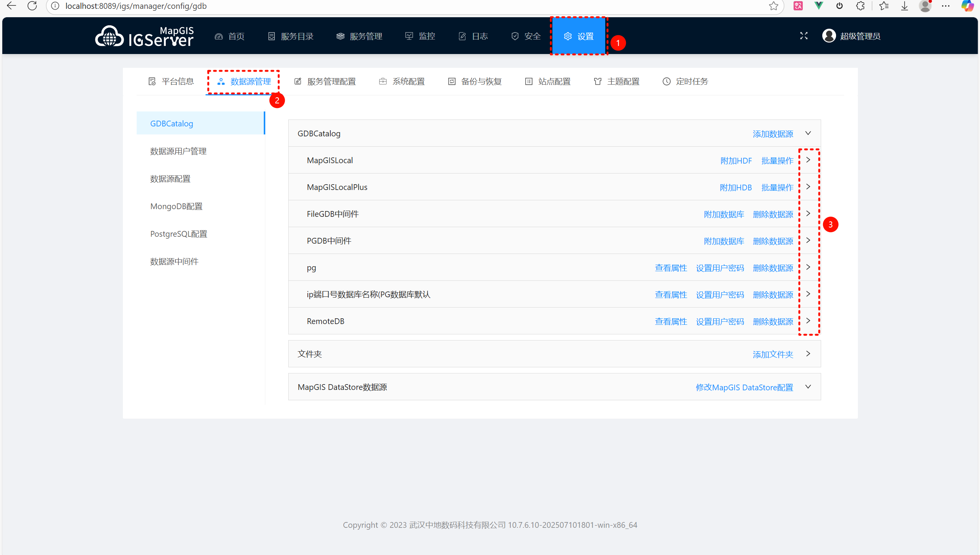The width and height of the screenshot is (980, 555).
Task: Open the browser downloads icon
Action: [904, 6]
